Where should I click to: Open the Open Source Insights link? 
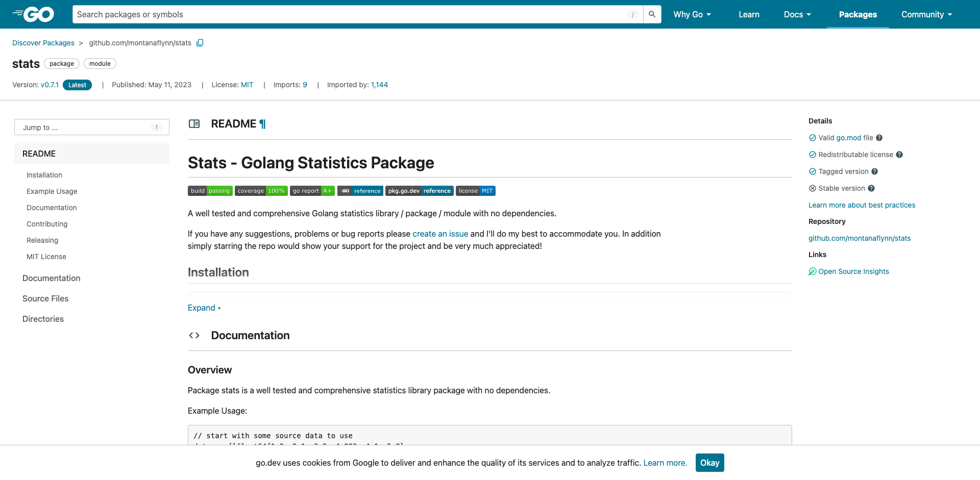click(x=854, y=271)
